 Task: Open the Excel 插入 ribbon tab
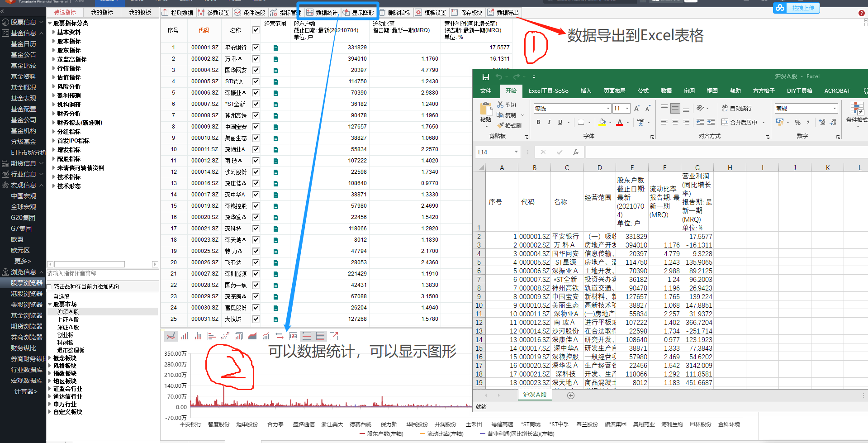coord(586,91)
